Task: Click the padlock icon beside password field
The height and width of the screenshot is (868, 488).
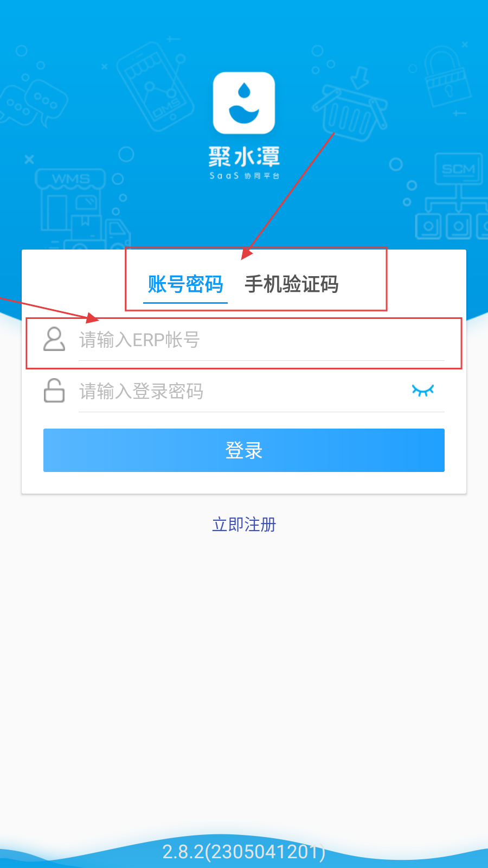Action: (54, 391)
